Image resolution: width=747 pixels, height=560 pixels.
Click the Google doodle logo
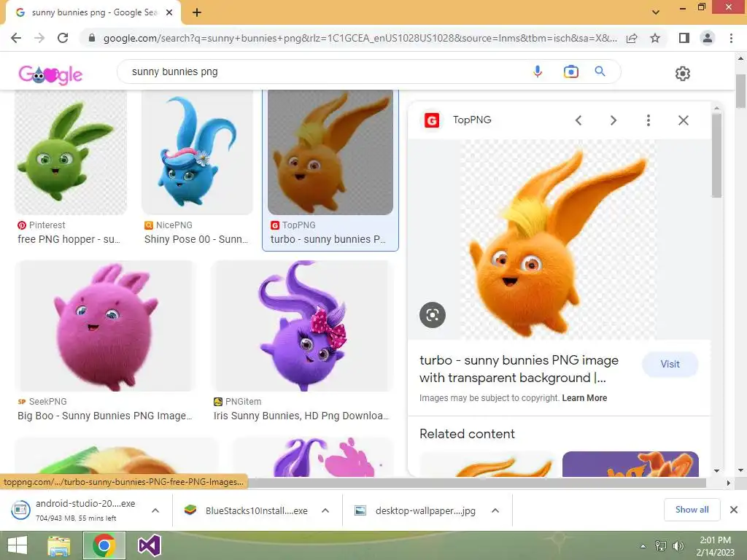pos(50,74)
